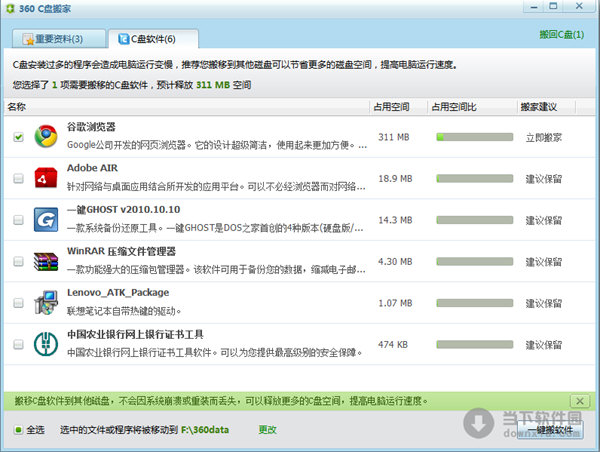Click the Adobe AIR program name
600x452 pixels.
(92, 168)
